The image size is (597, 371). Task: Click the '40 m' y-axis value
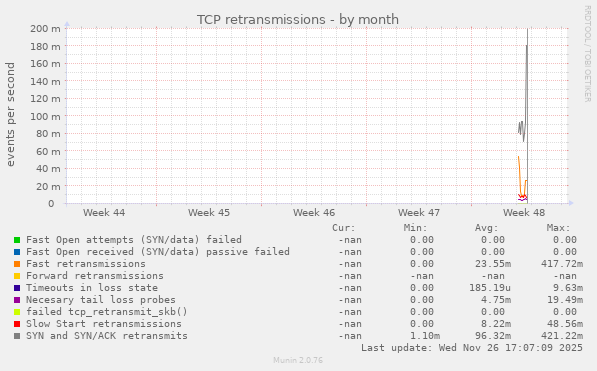point(48,169)
